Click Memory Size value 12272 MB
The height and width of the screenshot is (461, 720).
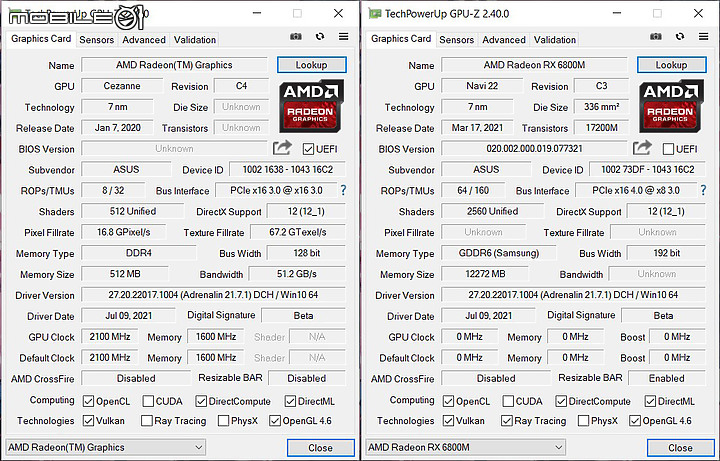point(485,274)
